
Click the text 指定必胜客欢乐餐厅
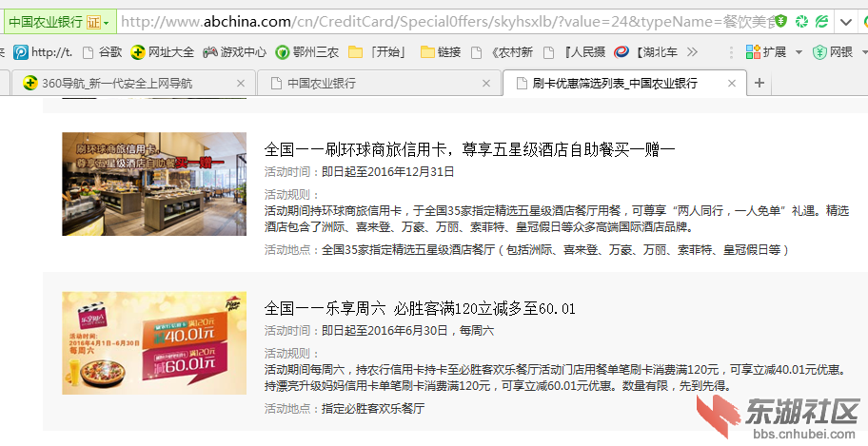tap(373, 408)
